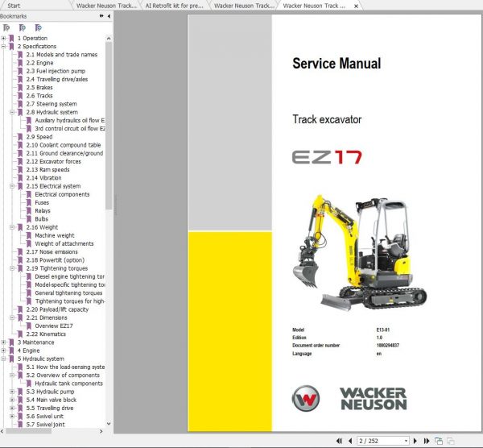
Task: Click the previous view icon in the status bar
Action: click(439, 441)
